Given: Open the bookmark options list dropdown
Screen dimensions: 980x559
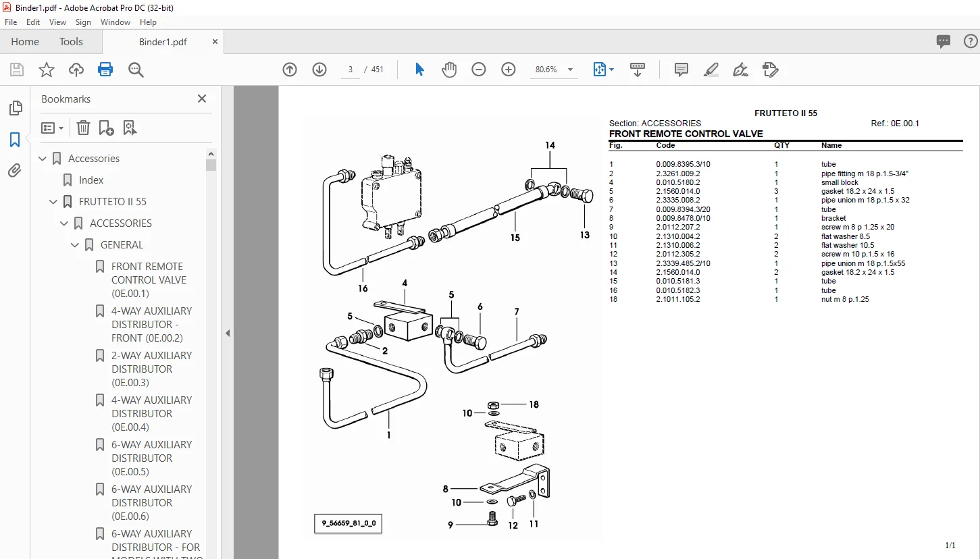Looking at the screenshot, I should (x=53, y=128).
